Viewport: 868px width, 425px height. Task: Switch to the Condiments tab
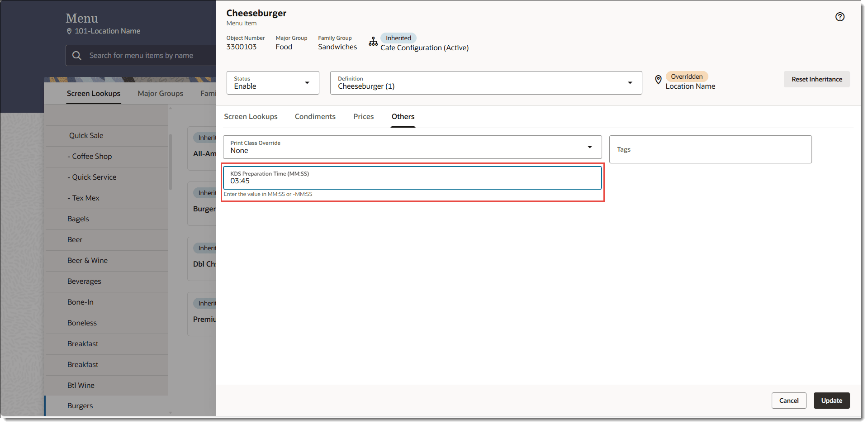(x=315, y=117)
